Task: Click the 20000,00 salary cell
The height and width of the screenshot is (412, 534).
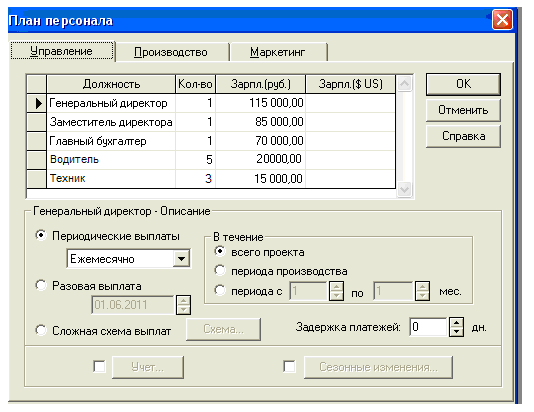Action: point(261,159)
